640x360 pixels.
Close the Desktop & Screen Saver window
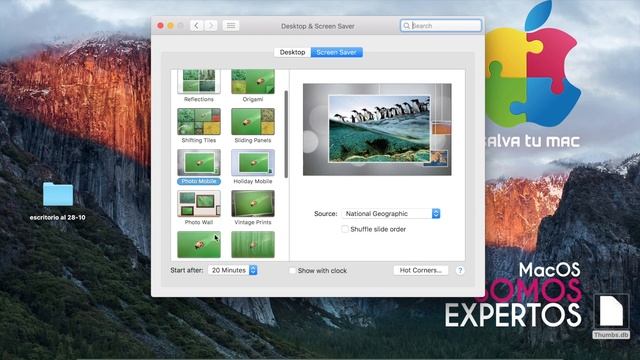(x=160, y=26)
